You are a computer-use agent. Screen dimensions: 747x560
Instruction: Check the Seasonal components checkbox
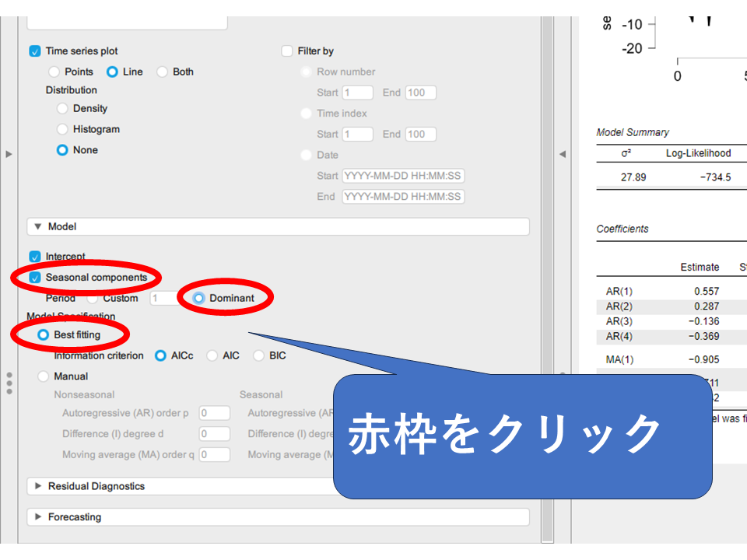coord(35,278)
